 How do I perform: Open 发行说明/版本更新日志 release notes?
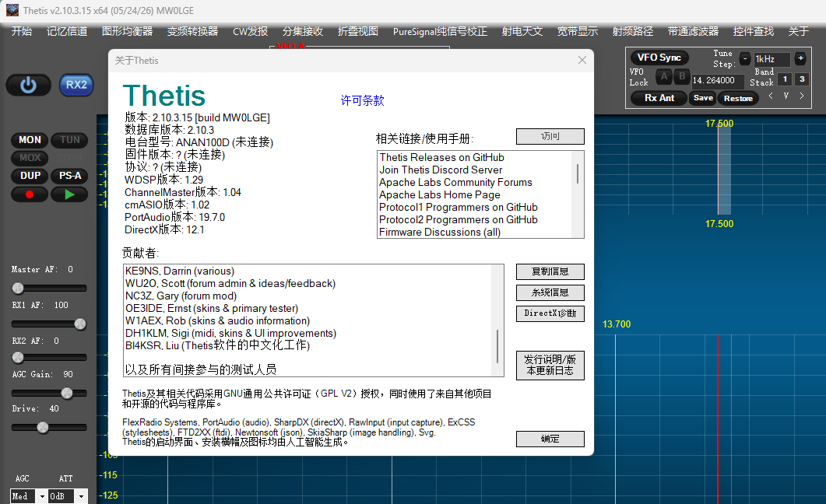click(550, 365)
